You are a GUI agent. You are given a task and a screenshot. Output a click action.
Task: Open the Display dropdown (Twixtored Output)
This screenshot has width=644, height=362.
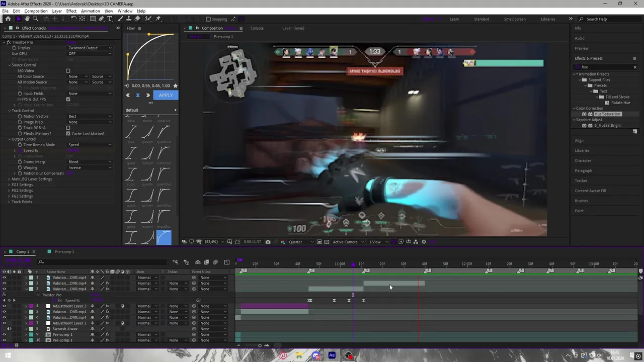coord(90,48)
